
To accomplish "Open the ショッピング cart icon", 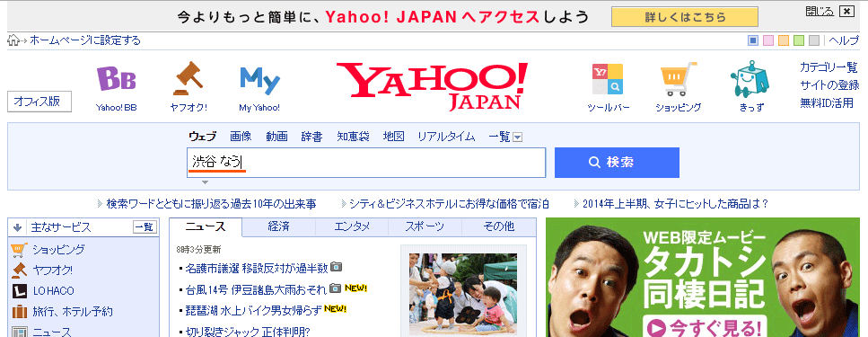I will click(678, 79).
